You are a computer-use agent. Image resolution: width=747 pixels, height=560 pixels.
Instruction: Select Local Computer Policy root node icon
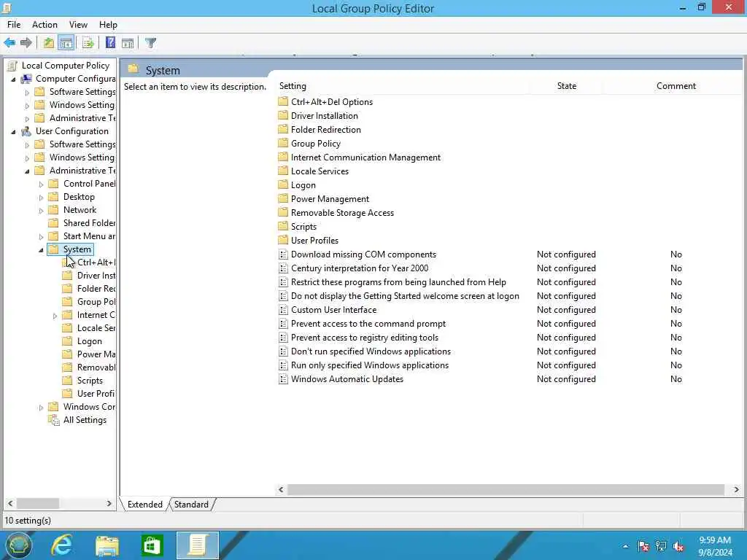click(x=13, y=66)
